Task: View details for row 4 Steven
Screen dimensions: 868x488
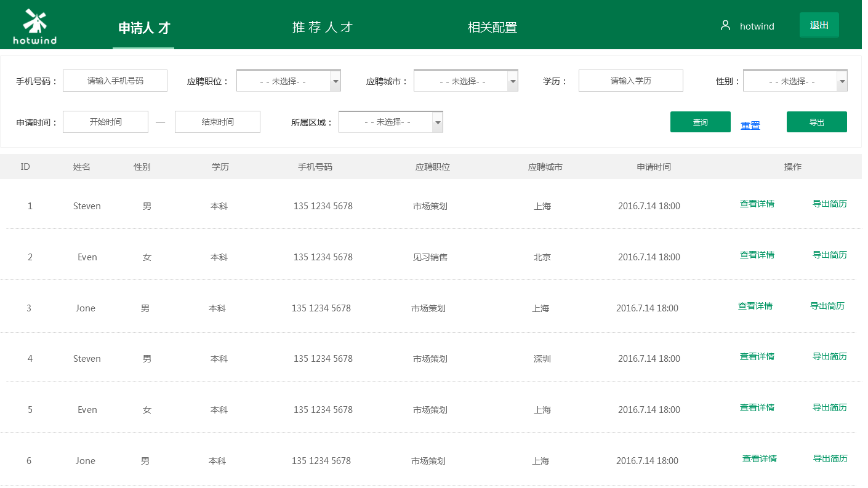Action: 757,357
